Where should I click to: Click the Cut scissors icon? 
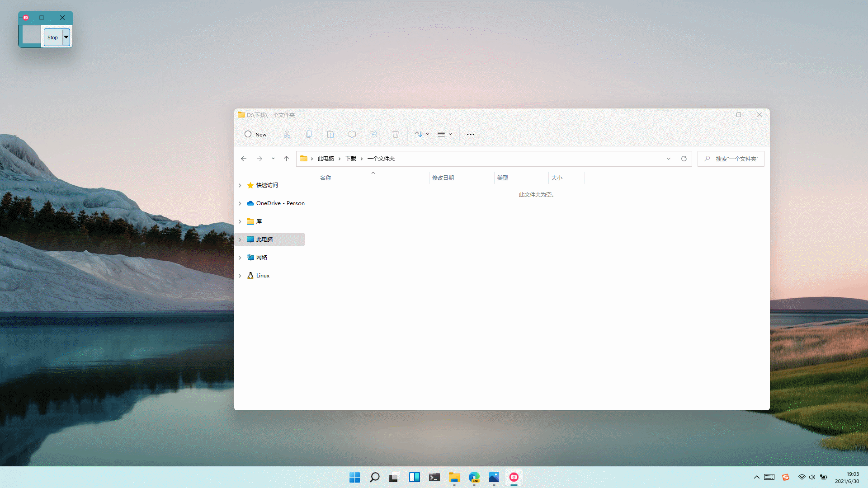pos(287,134)
